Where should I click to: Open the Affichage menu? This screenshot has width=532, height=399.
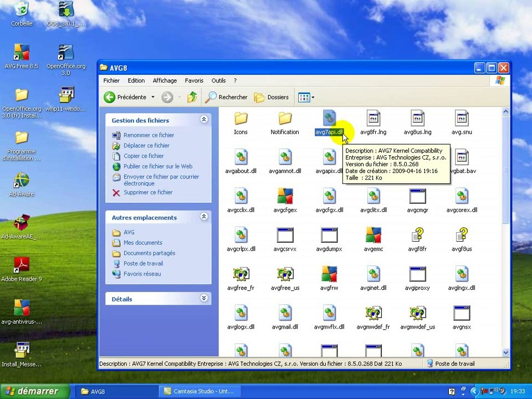pos(165,80)
